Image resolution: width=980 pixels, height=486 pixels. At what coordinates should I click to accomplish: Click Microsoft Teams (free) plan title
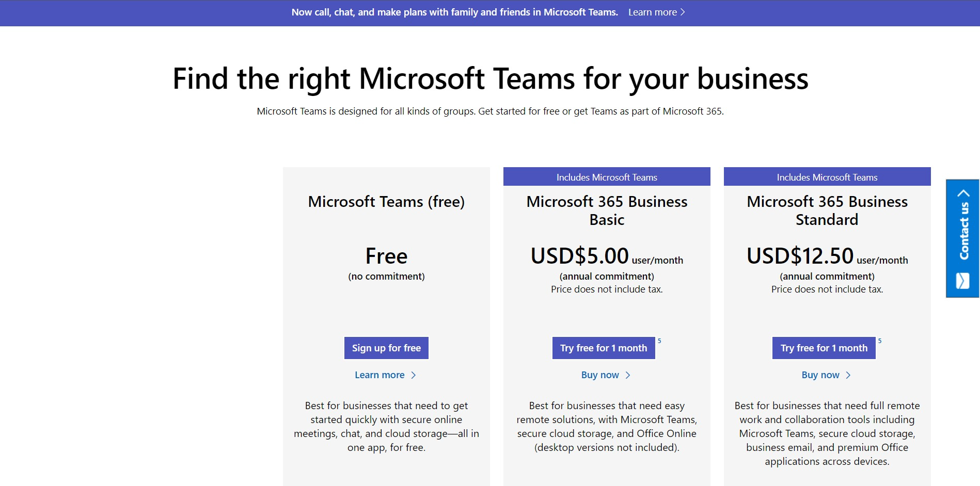[386, 202]
